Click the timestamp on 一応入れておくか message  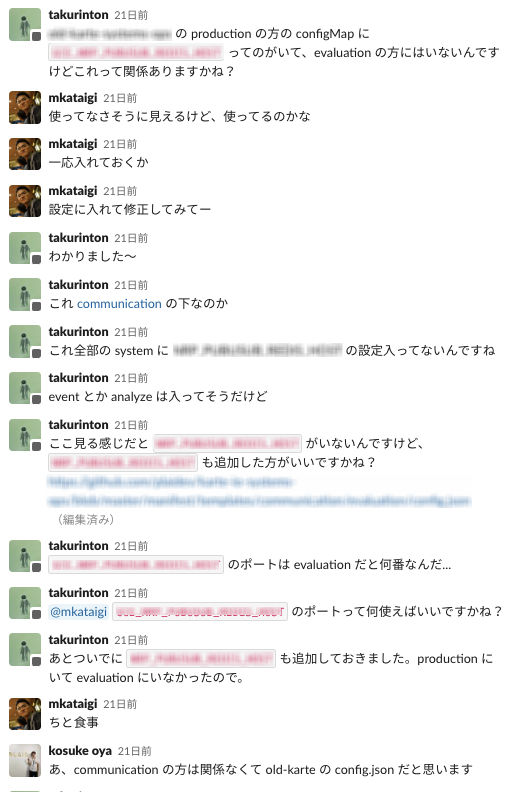(120, 144)
